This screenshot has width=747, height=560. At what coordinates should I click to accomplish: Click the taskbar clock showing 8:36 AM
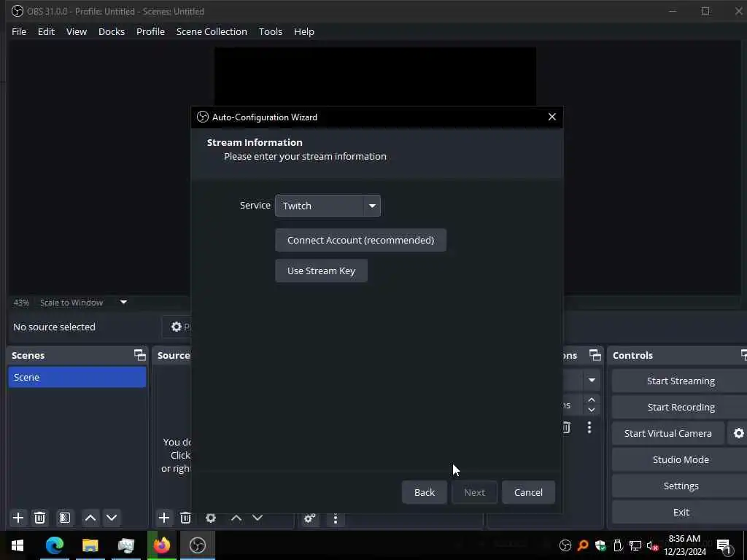click(684, 545)
